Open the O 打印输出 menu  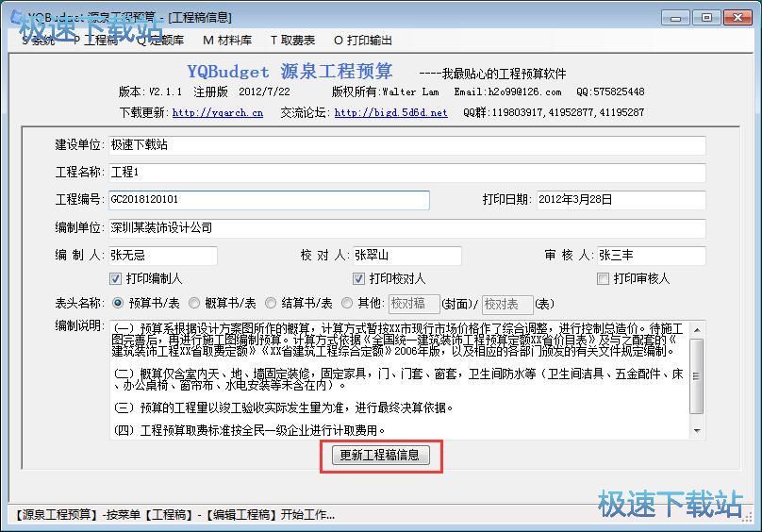tap(362, 41)
